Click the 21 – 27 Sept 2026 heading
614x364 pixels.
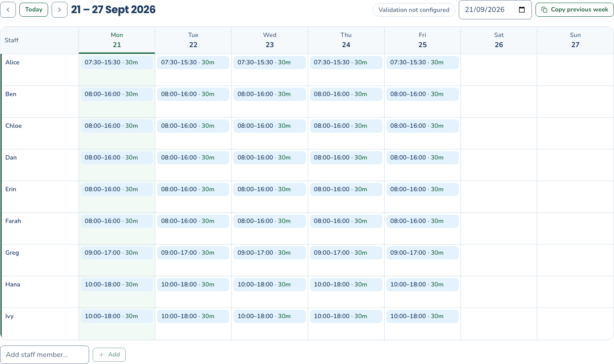click(x=113, y=10)
